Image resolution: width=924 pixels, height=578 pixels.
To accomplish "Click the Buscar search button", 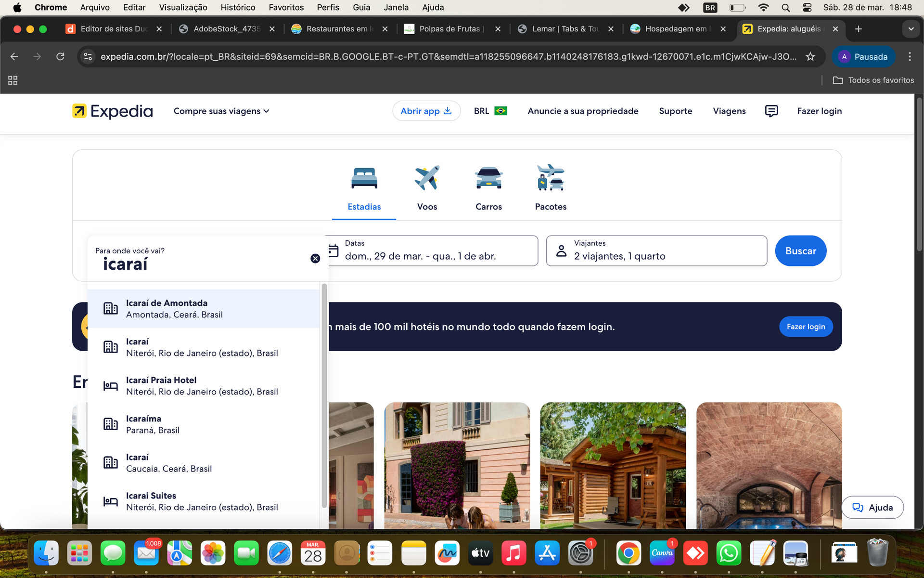I will pos(800,250).
